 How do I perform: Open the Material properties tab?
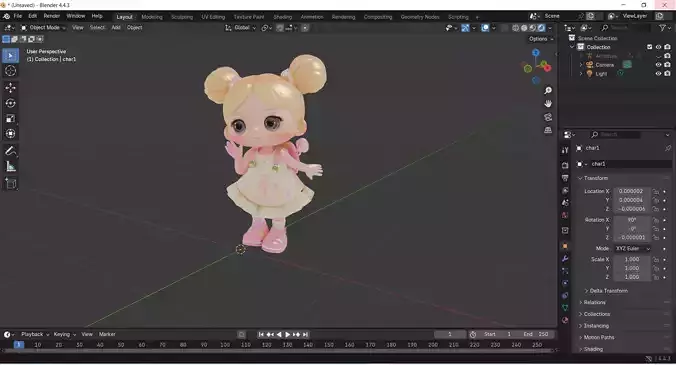565,320
